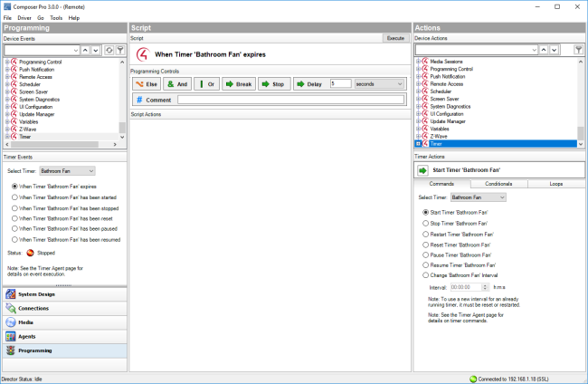Click the Scheduler icon in Device Events
588x384 pixels.
click(14, 84)
